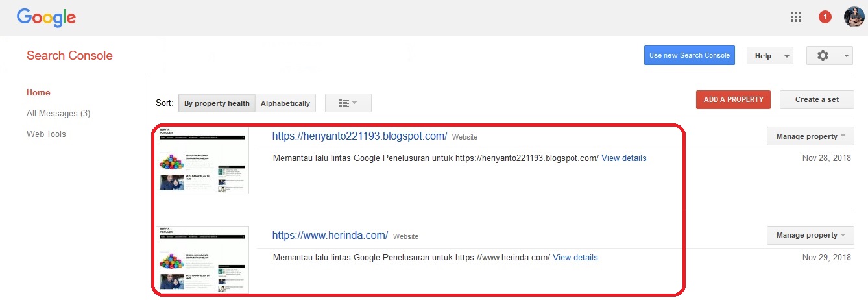The height and width of the screenshot is (300, 868).
Task: Open Manage property for heriyanto221193.blogspot.com
Action: [810, 136]
